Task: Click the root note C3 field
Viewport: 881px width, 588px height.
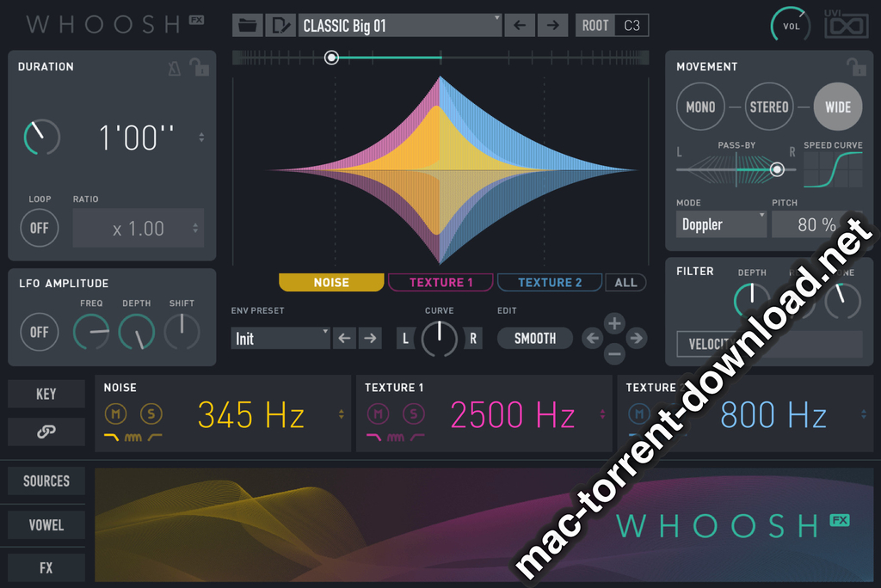Action: pyautogui.click(x=631, y=25)
